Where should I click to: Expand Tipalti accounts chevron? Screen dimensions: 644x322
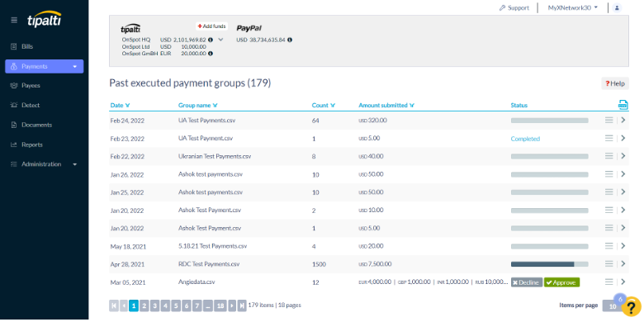point(220,40)
